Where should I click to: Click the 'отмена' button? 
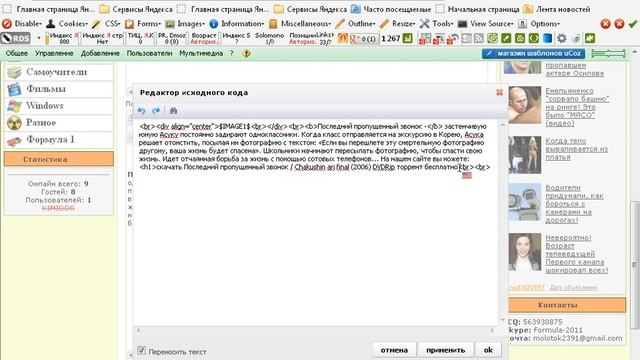[x=394, y=350]
